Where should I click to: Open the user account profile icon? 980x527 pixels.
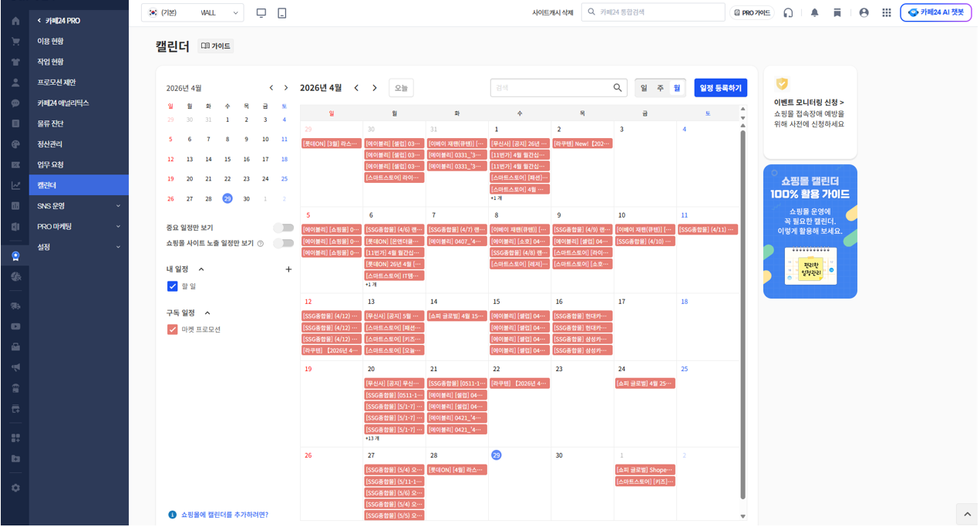(864, 12)
